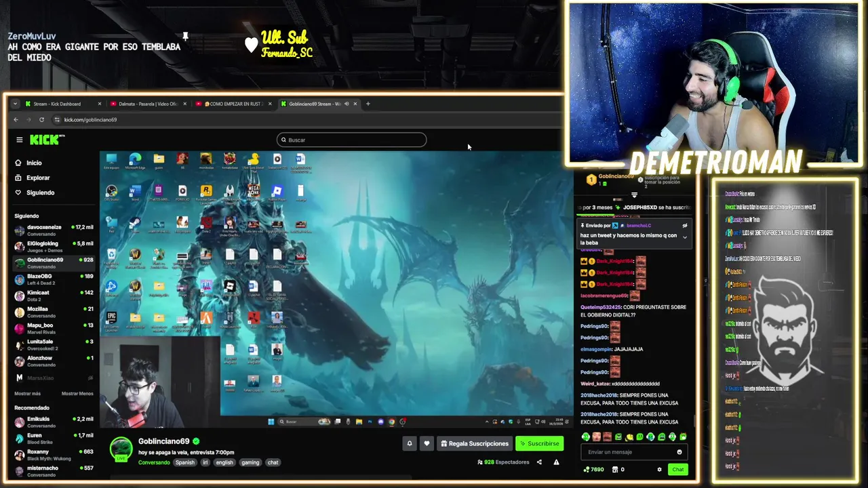Switch to the COMO EMPEZAR EN RUST tab

point(235,104)
